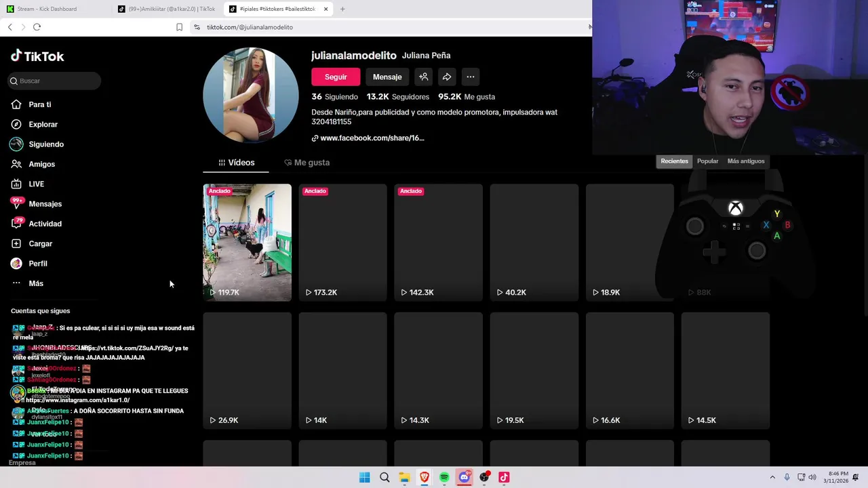The height and width of the screenshot is (488, 868).
Task: Open pinned video with 142.3K views
Action: coord(439,243)
